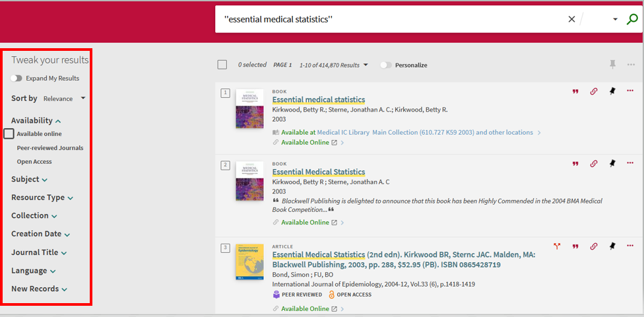
Task: Open the search scope dropdown arrow
Action: (615, 19)
